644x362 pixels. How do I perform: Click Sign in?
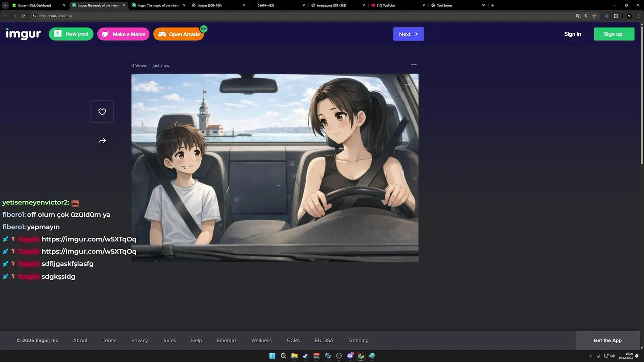[572, 34]
